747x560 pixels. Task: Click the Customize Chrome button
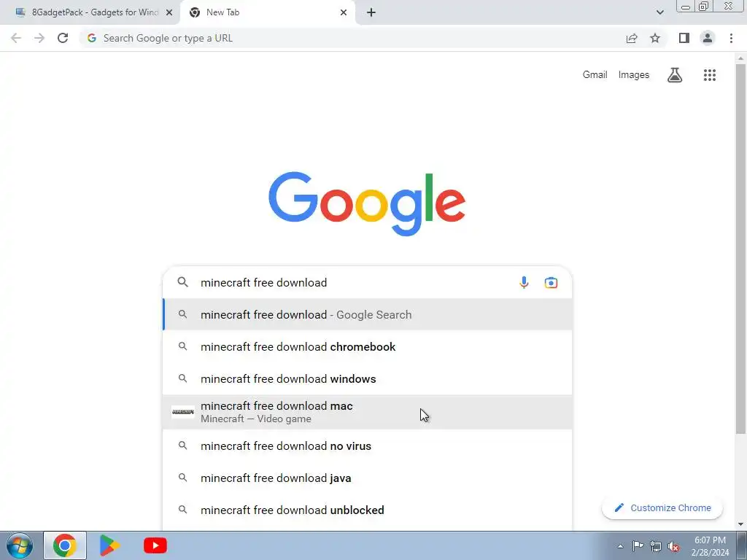[662, 508]
